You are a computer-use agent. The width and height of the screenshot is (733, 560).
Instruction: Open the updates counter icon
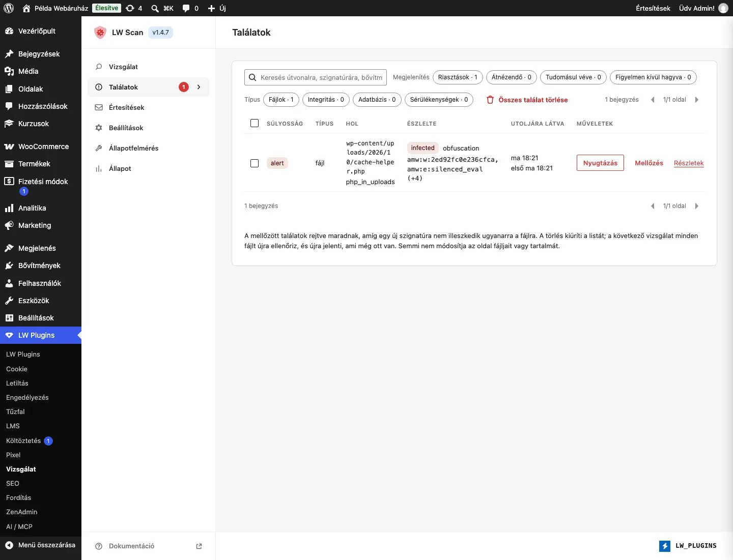point(130,8)
